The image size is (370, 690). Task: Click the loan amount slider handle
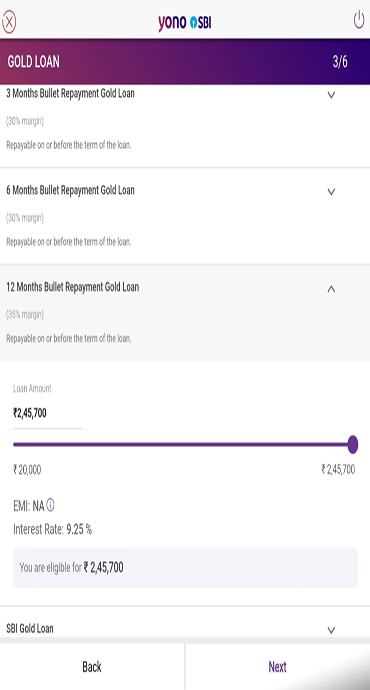(352, 444)
